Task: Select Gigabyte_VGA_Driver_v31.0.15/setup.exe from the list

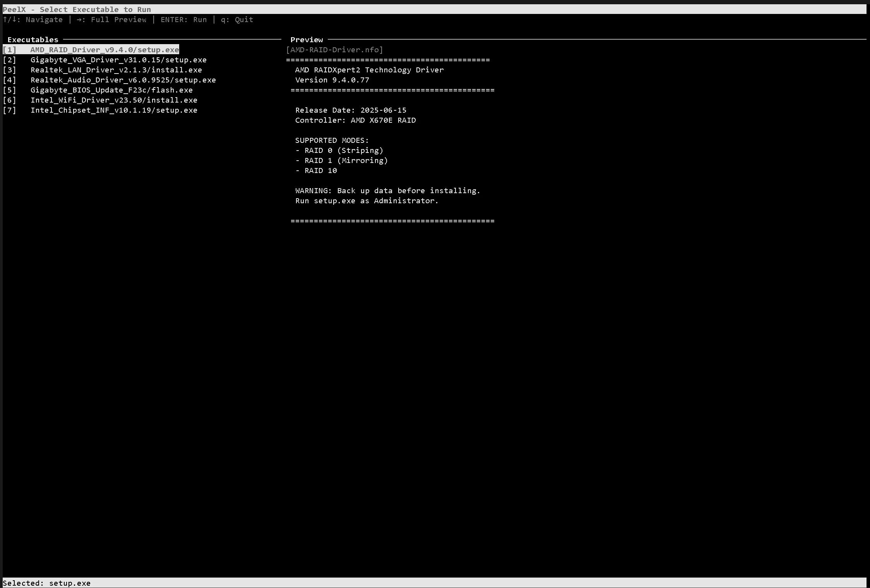Action: click(x=118, y=60)
